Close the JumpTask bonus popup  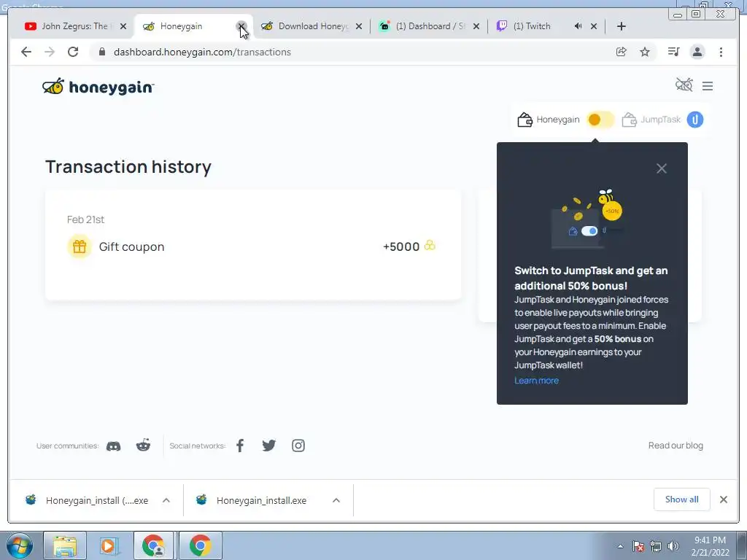[x=661, y=168]
